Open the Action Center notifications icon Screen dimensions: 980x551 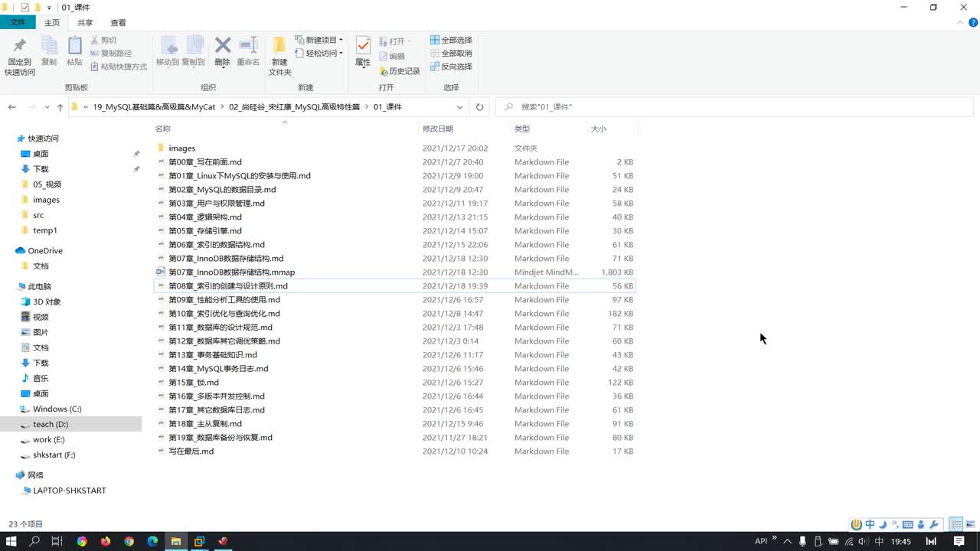coord(959,541)
